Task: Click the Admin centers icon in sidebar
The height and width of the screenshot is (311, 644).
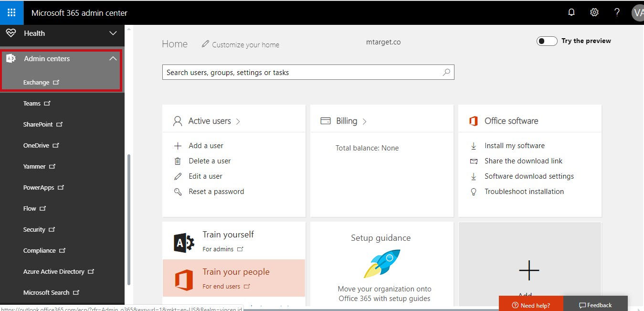Action: click(x=11, y=59)
